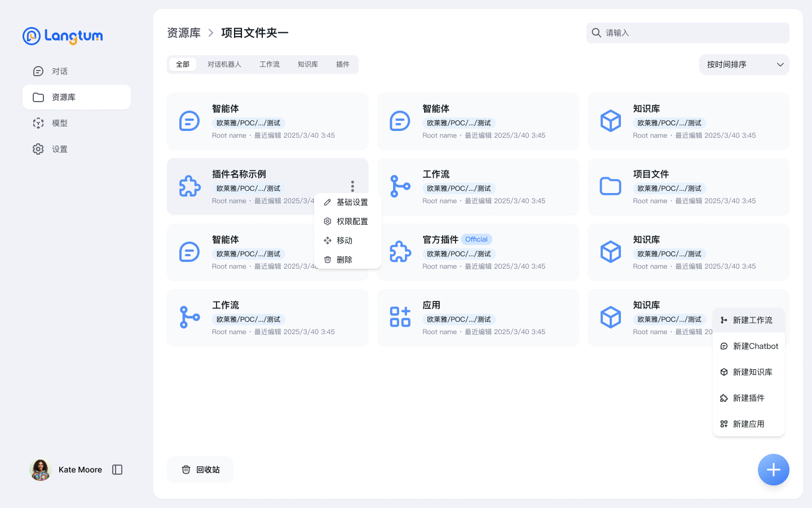Click the 请输入 search field
The width and height of the screenshot is (812, 508).
pyautogui.click(x=694, y=33)
